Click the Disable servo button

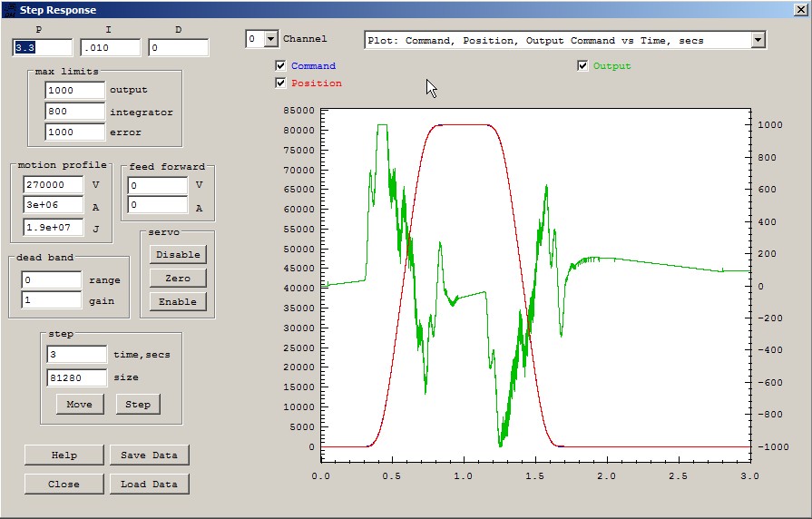(178, 254)
